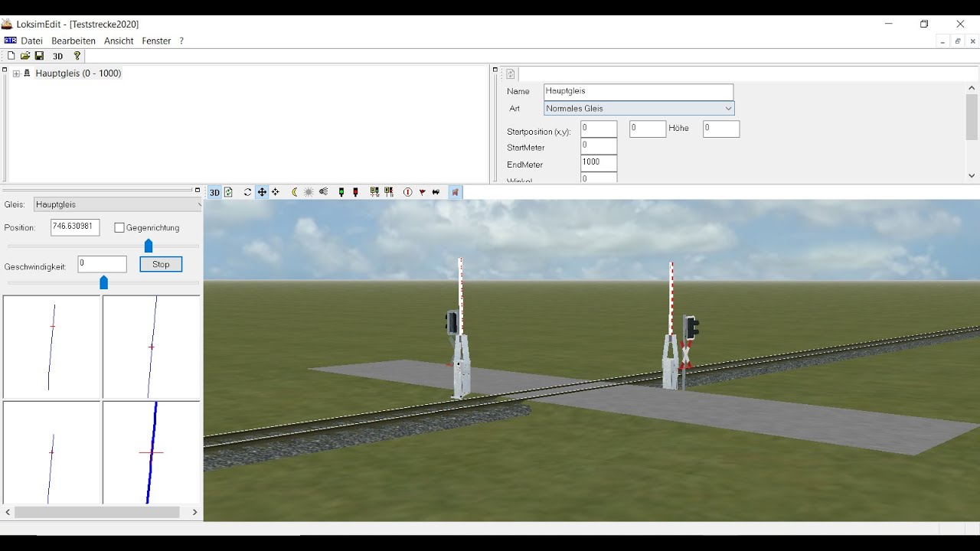Click the Geschwindigkeit speed slider thumb
The image size is (980, 551).
click(104, 283)
